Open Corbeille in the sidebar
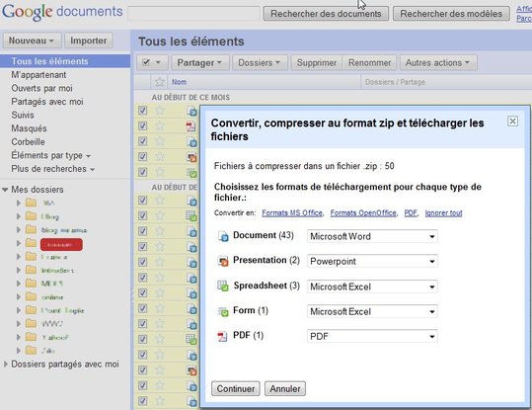 coord(28,142)
